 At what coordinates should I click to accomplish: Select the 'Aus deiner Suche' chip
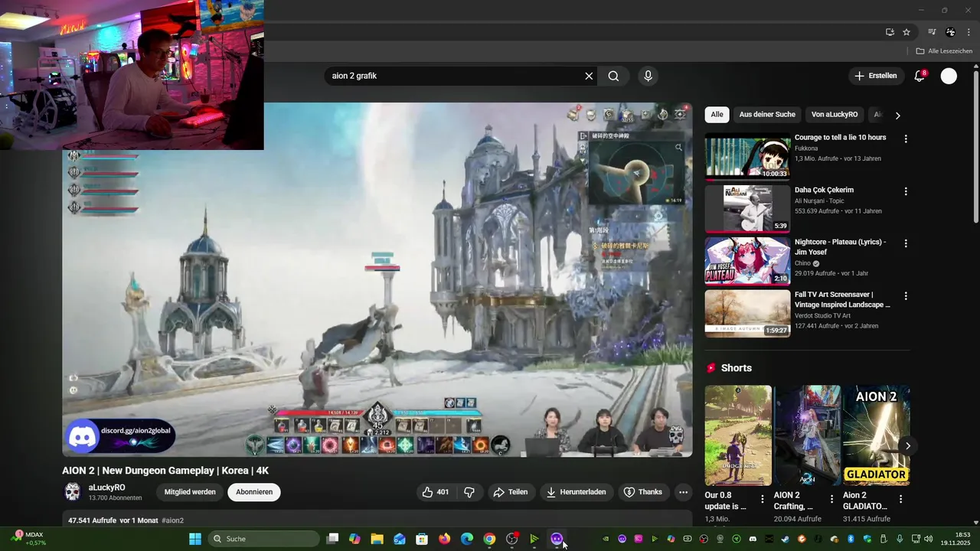pos(767,115)
